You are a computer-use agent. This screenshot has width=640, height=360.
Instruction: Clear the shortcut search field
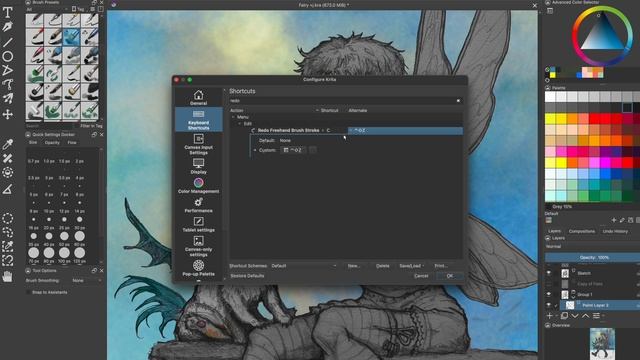[458, 101]
